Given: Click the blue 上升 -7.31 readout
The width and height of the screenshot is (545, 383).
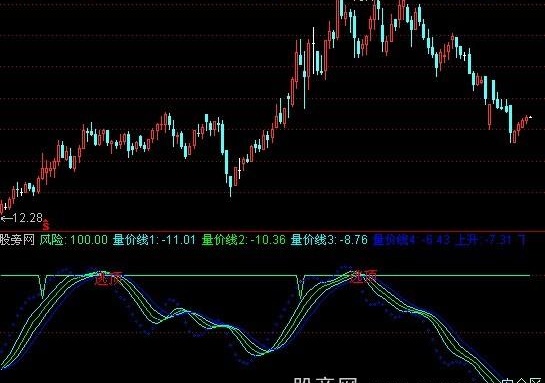Looking at the screenshot, I should tap(483, 240).
